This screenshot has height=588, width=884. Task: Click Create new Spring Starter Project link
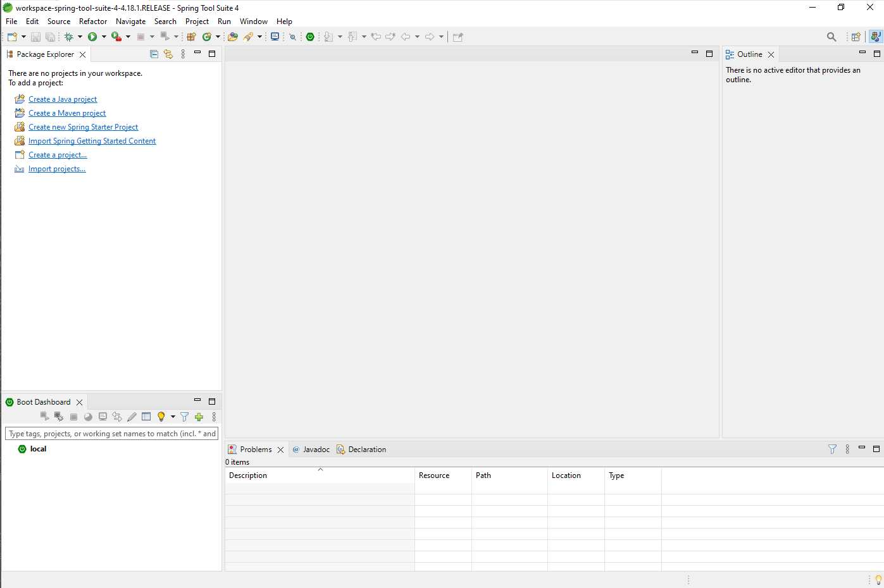click(x=83, y=127)
